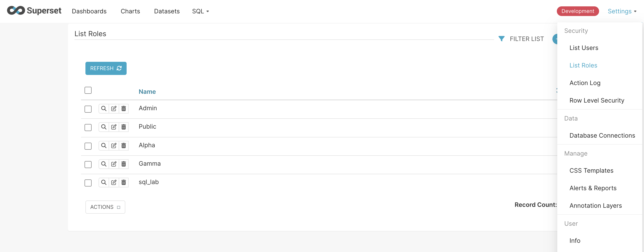Show details of the Gamma role
The width and height of the screenshot is (644, 252).
(x=104, y=164)
